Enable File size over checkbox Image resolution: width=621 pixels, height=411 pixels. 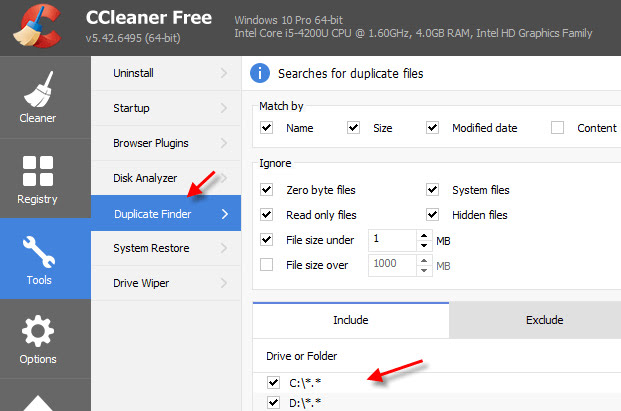click(267, 264)
